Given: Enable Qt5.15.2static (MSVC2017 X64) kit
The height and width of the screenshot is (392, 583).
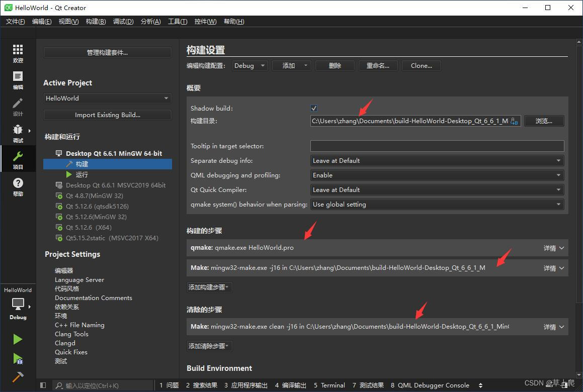Looking at the screenshot, I should pyautogui.click(x=59, y=238).
